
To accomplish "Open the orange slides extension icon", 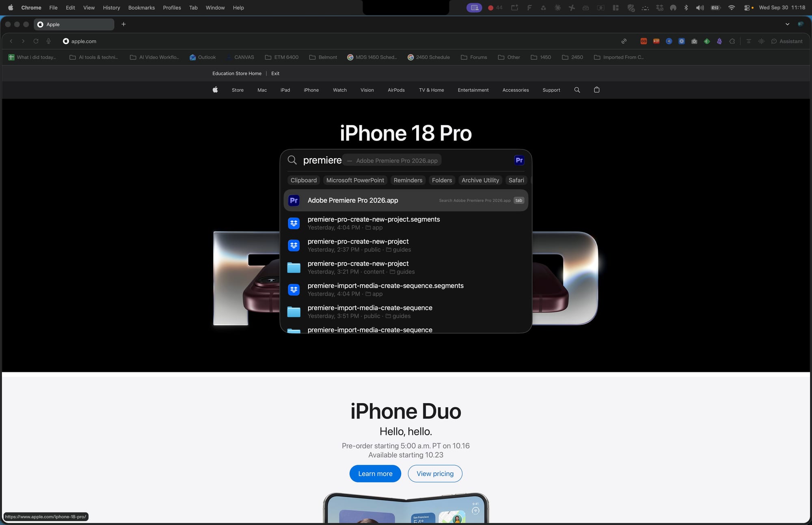I will [656, 41].
